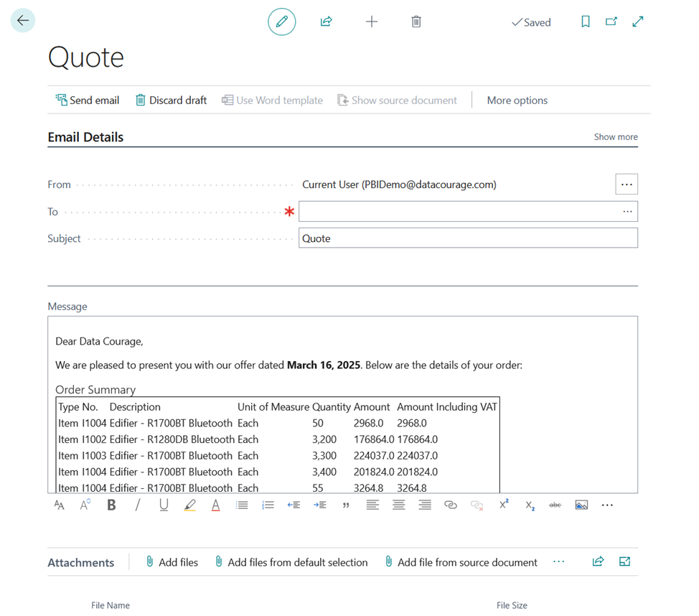Open email in new window icon

pyautogui.click(x=611, y=22)
